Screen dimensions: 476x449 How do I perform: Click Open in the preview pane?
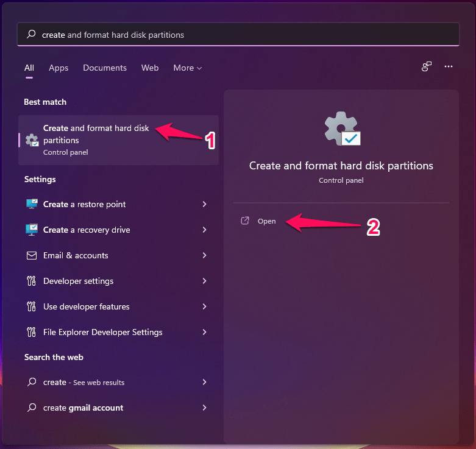point(266,221)
